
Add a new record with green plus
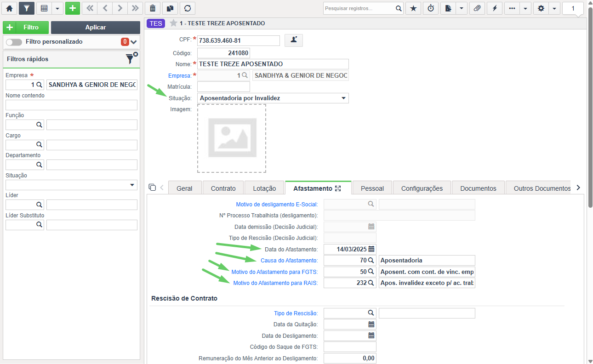pos(73,8)
